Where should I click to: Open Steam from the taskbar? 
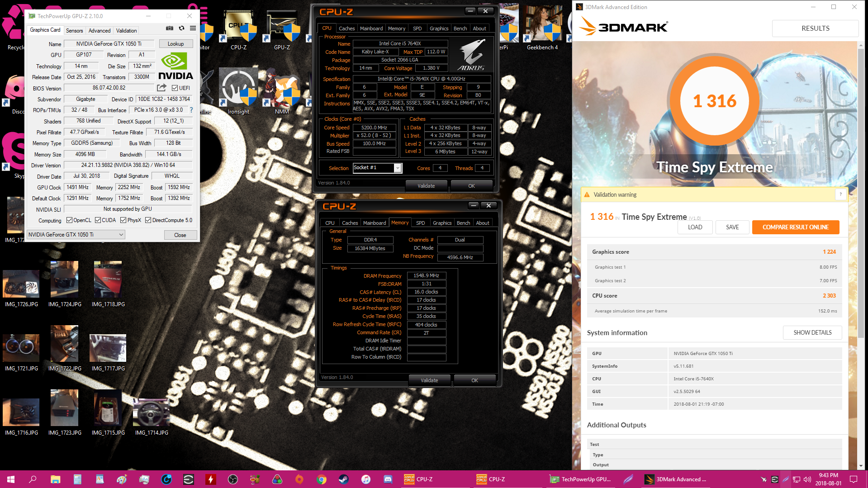pos(344,479)
